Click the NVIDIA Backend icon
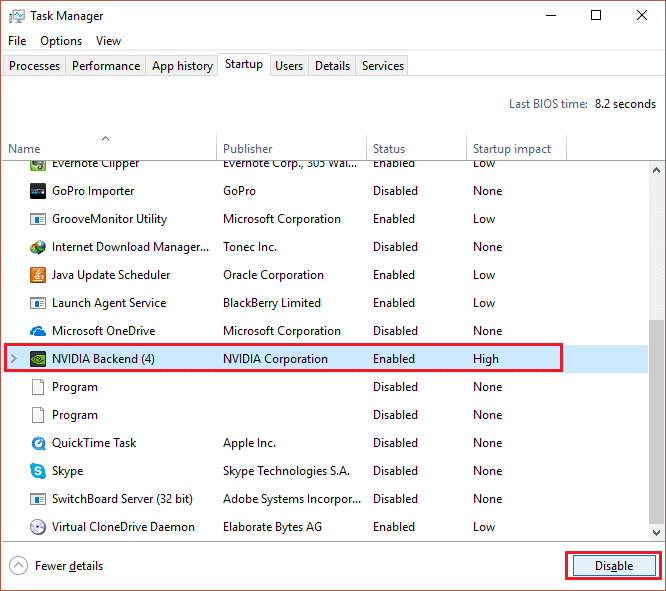 pyautogui.click(x=38, y=359)
